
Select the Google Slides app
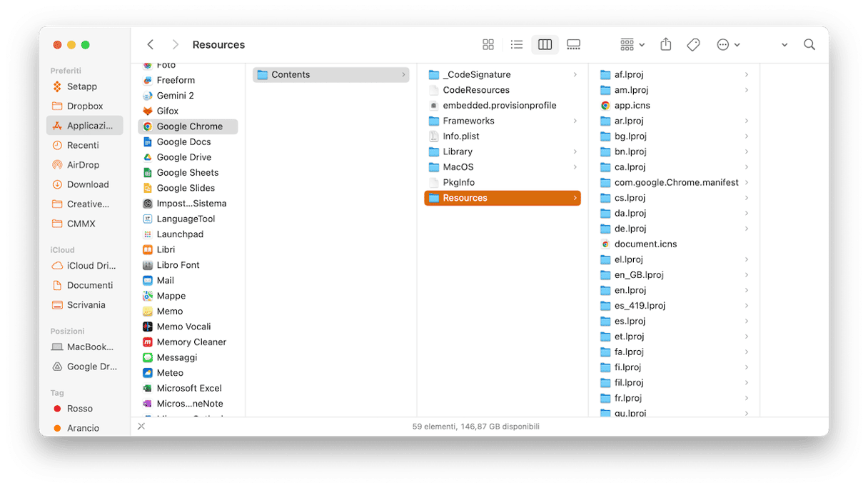click(188, 188)
